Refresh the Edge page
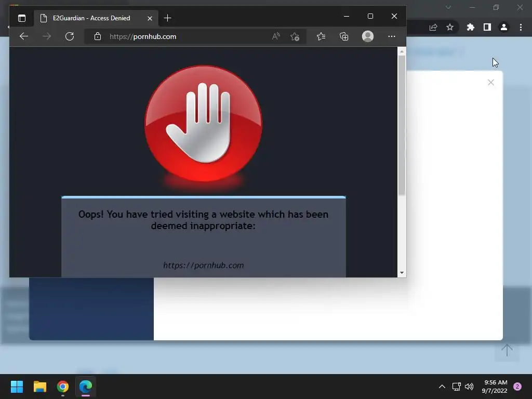 [70, 36]
